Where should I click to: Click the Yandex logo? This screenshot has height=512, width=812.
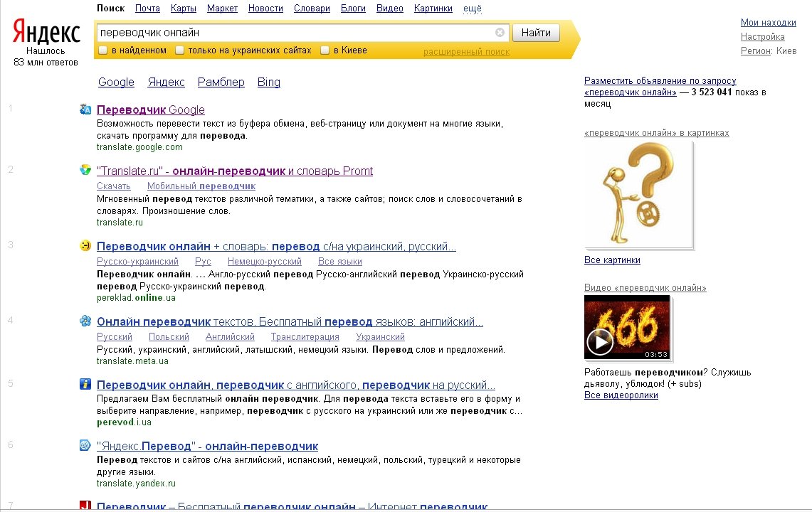pos(46,32)
